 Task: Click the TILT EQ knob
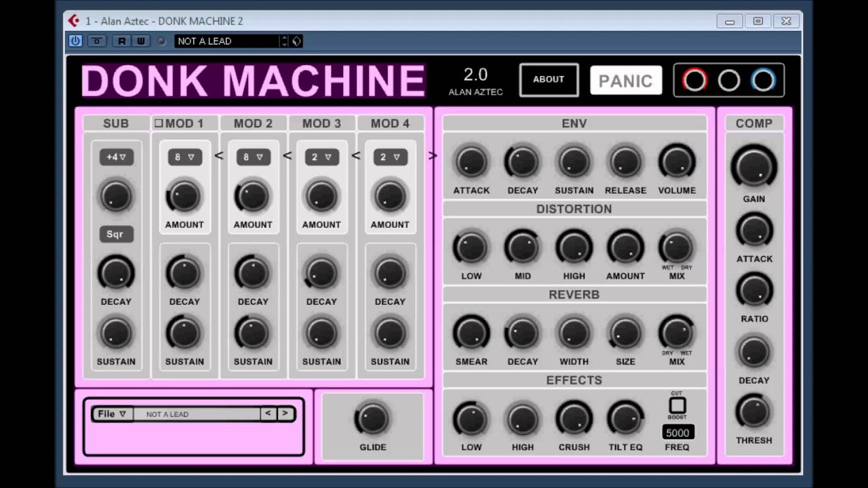pyautogui.click(x=625, y=419)
